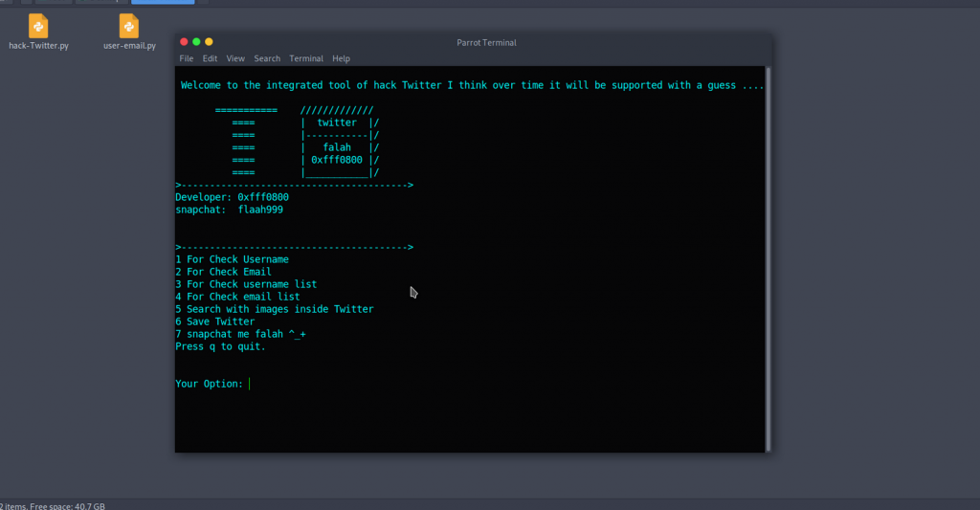Click the 'twitter' text in ASCII banner
Viewport: 980px width, 510px height.
(337, 123)
